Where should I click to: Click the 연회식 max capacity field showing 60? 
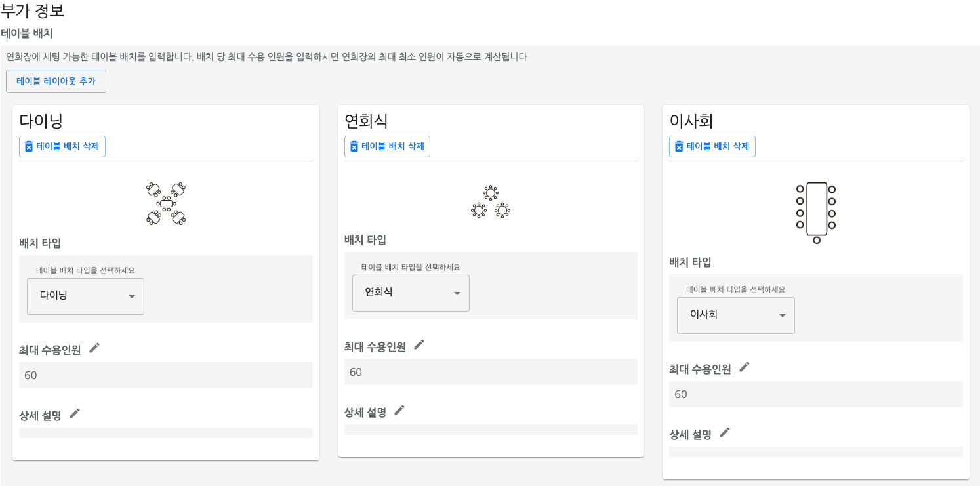tap(491, 372)
